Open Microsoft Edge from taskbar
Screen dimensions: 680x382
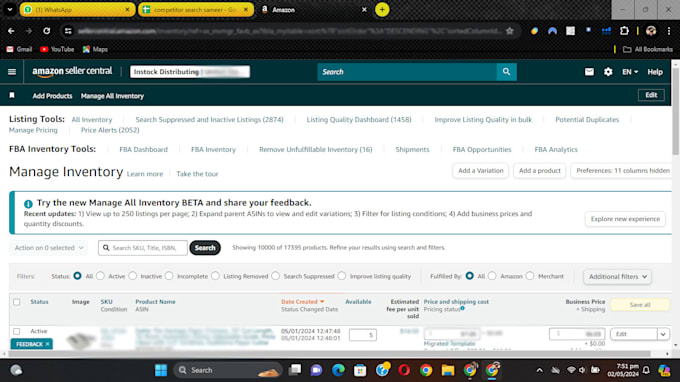point(338,370)
